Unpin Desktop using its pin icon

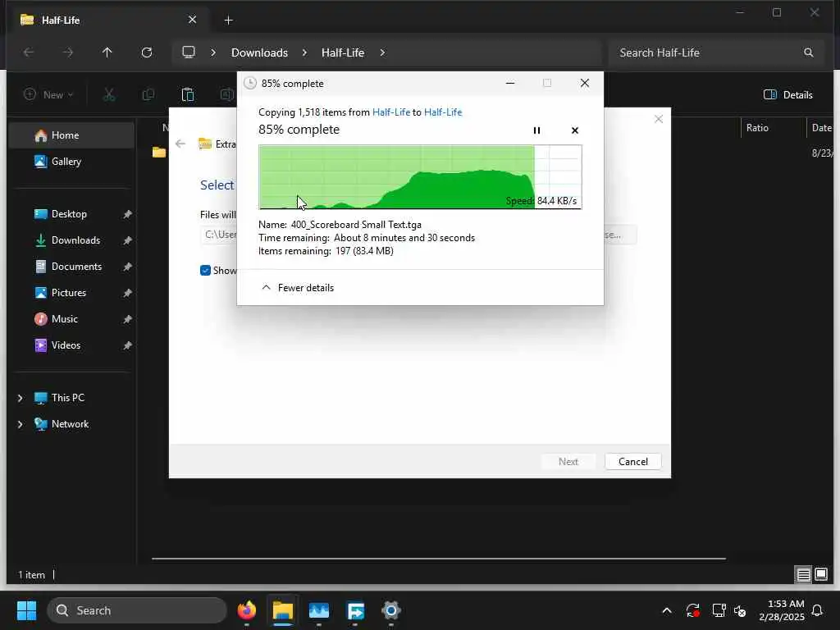[x=127, y=214]
